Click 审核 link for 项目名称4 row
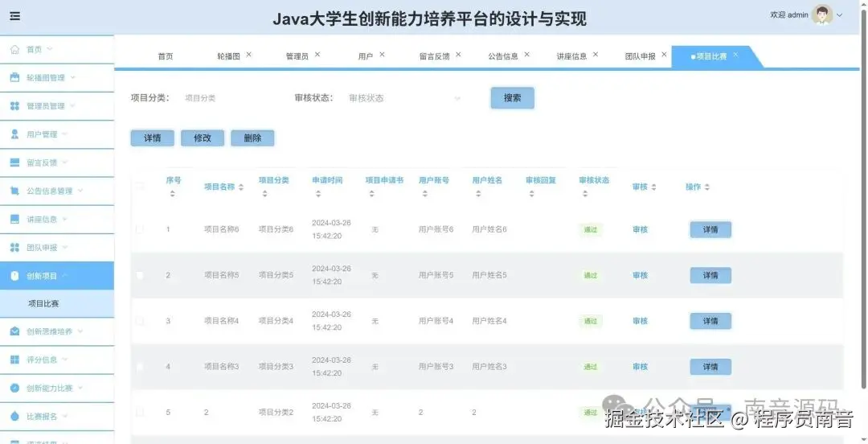 [640, 321]
